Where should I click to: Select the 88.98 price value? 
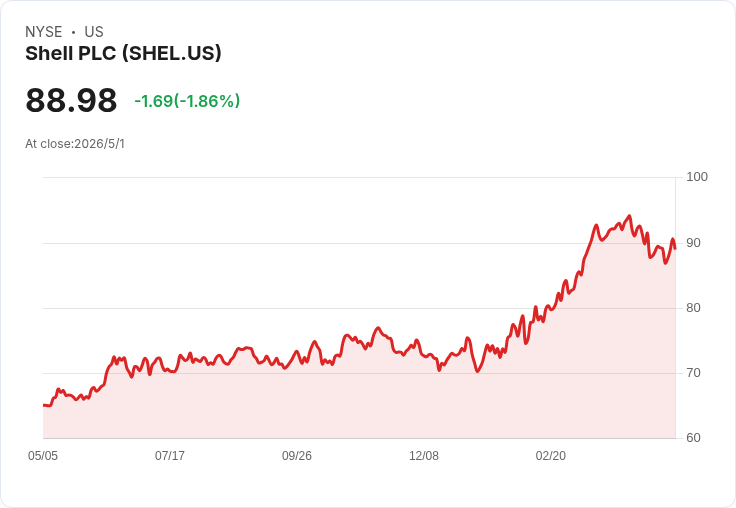pyautogui.click(x=71, y=100)
